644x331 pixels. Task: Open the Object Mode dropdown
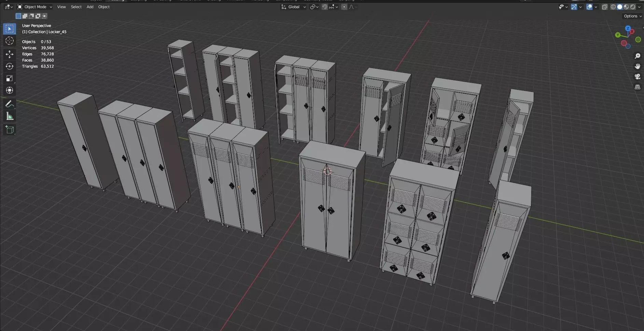pos(35,7)
